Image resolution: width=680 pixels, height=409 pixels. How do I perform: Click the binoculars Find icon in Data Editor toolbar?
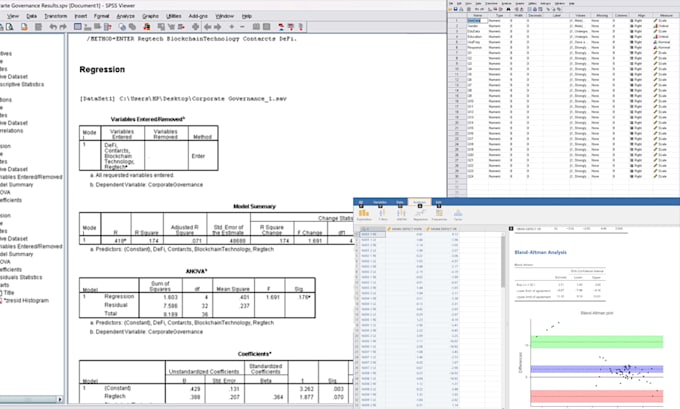(x=509, y=9)
